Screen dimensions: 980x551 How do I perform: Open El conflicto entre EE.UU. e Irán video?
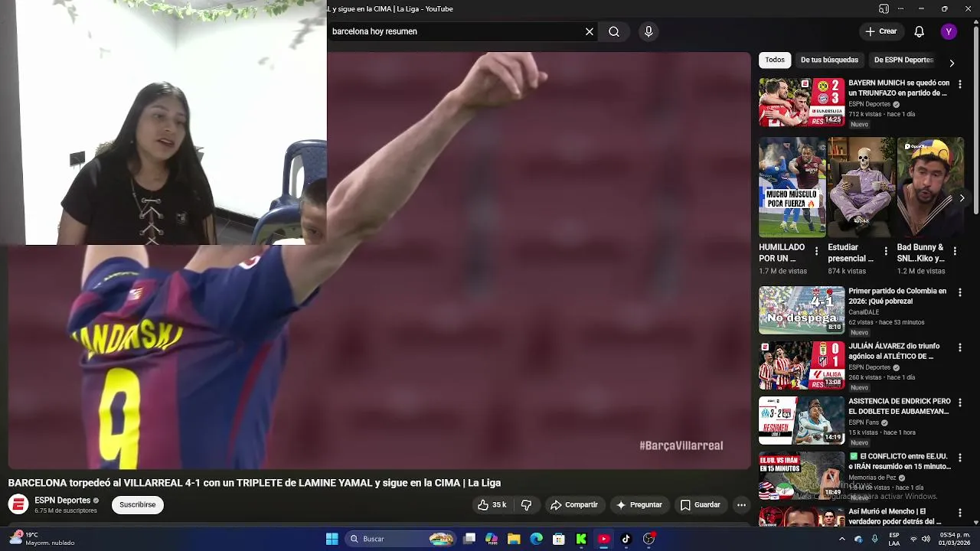(x=802, y=476)
